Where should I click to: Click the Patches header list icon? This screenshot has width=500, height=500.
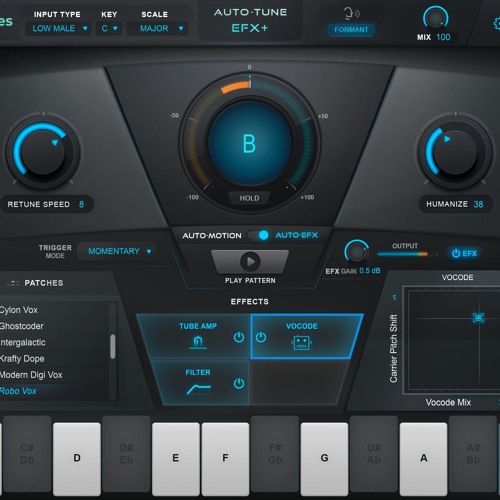(13, 283)
